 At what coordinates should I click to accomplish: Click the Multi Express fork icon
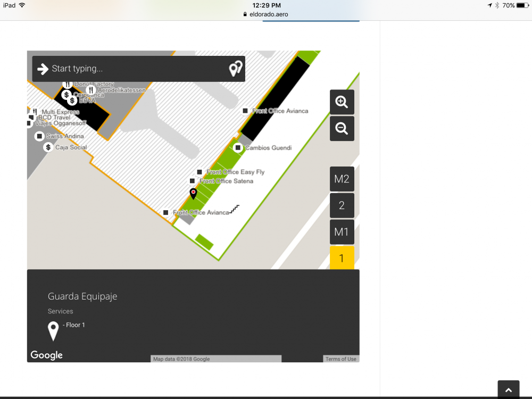pyautogui.click(x=35, y=111)
